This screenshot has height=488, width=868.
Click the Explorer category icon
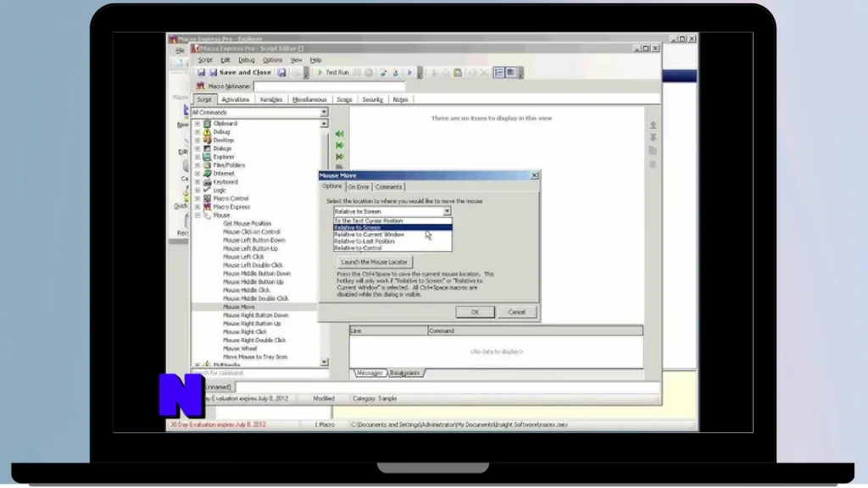(x=207, y=157)
